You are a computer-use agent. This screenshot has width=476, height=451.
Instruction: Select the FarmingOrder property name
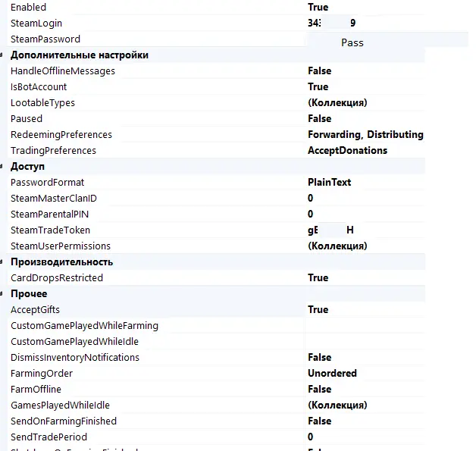42,374
